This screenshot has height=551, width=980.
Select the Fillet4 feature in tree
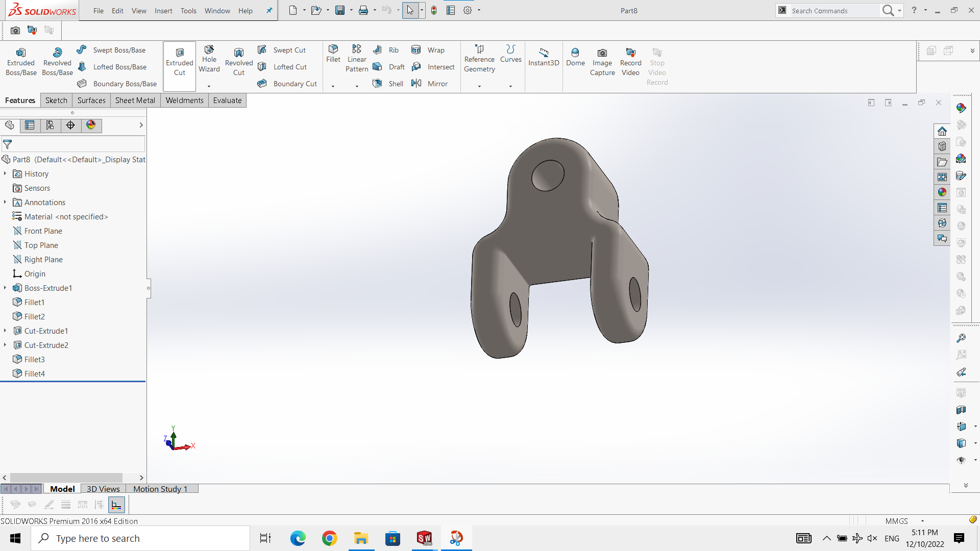click(29, 374)
